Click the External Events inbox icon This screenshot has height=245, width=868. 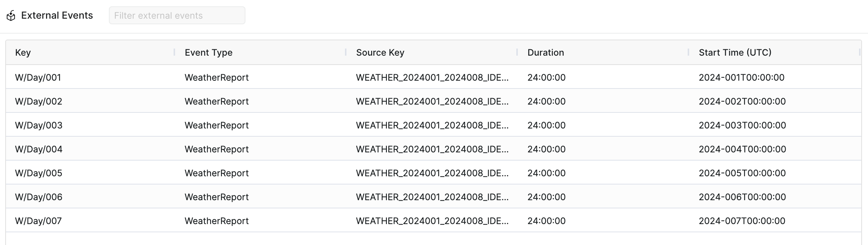(x=12, y=15)
